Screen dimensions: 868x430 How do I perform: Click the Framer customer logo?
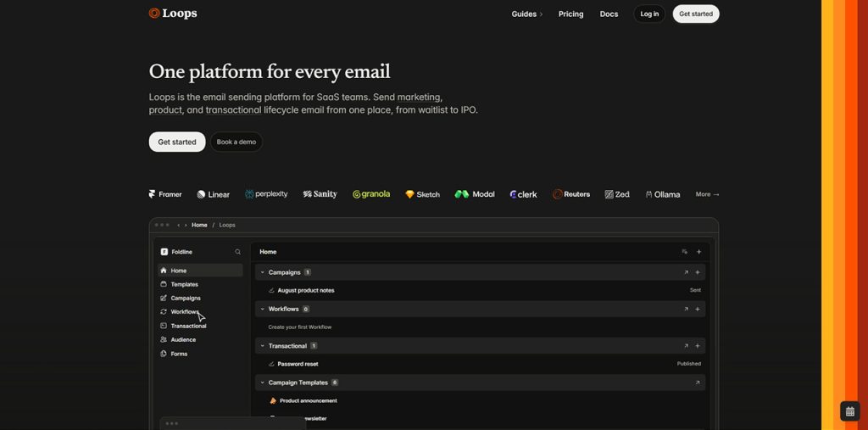coord(165,194)
